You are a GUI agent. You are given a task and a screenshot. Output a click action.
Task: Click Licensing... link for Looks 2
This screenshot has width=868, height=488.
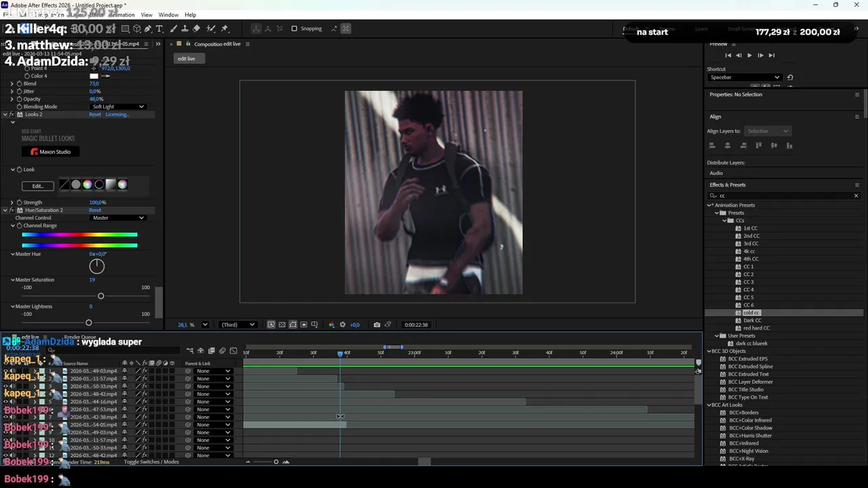[117, 115]
